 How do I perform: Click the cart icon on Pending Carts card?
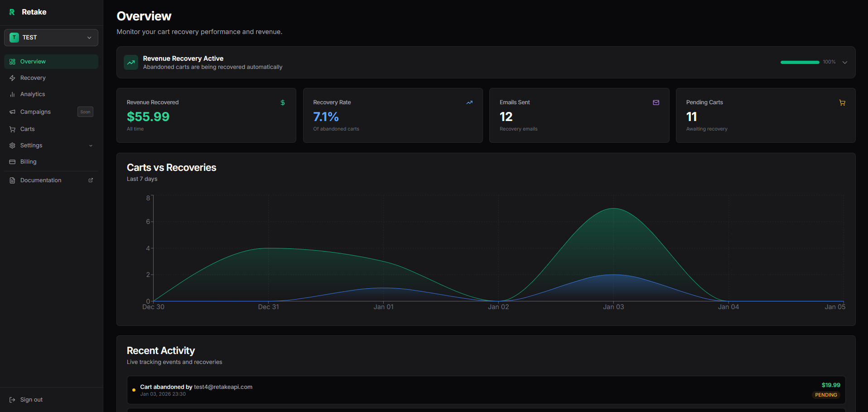click(842, 102)
